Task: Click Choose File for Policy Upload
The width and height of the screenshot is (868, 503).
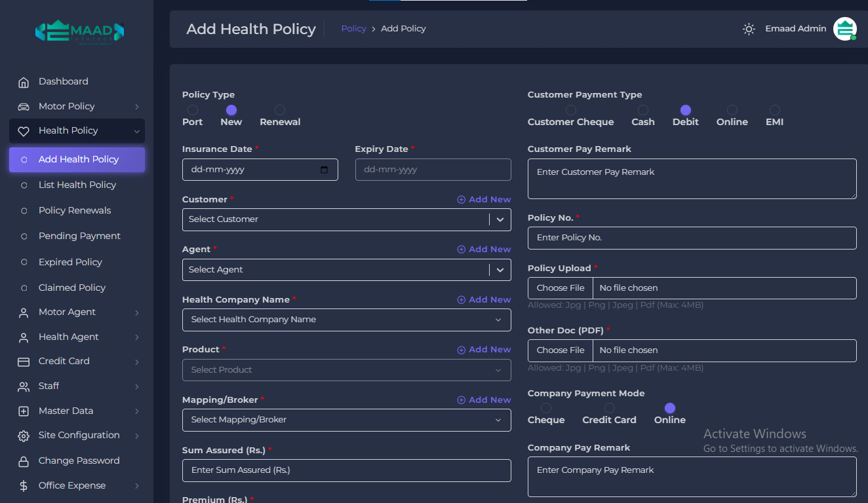Action: point(561,288)
